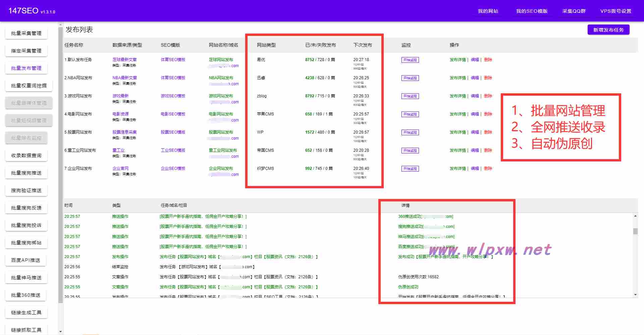This screenshot has height=335, width=644.
Task: Open 游戏SEO模板 template link
Action: tap(173, 96)
